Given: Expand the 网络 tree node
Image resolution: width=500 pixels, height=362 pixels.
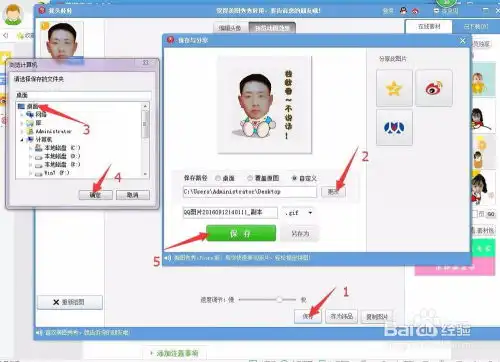Looking at the screenshot, I should (22, 115).
